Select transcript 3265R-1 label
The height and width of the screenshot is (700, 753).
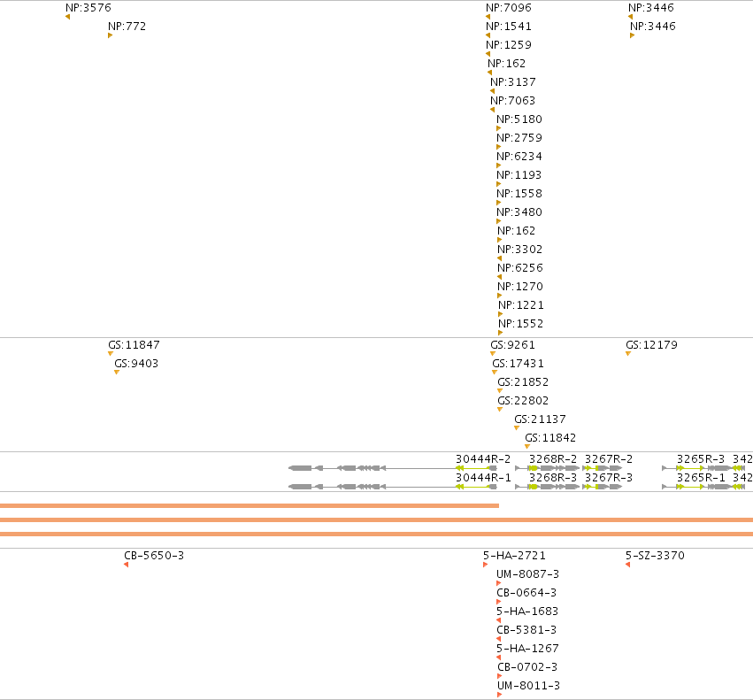coord(701,478)
